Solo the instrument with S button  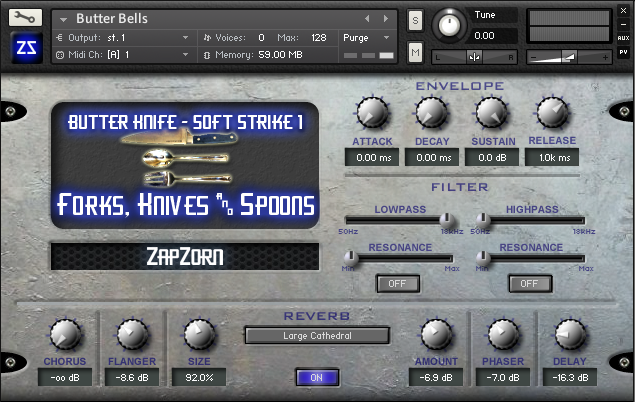415,21
